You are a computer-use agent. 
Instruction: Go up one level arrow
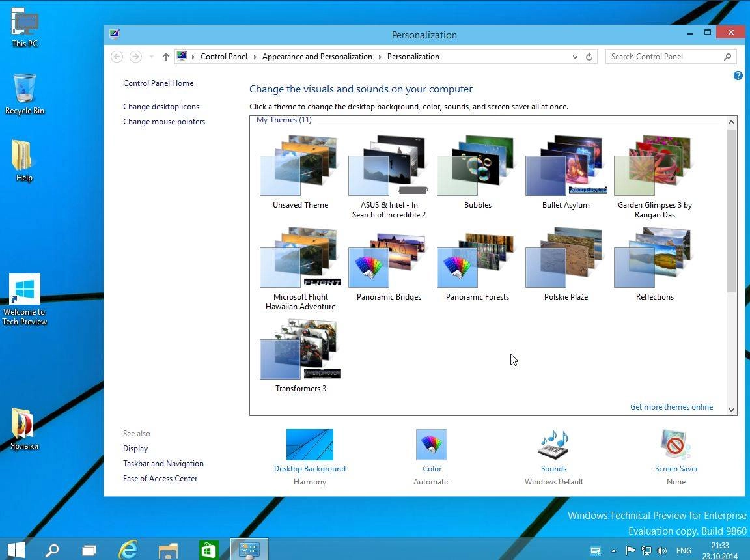(165, 57)
